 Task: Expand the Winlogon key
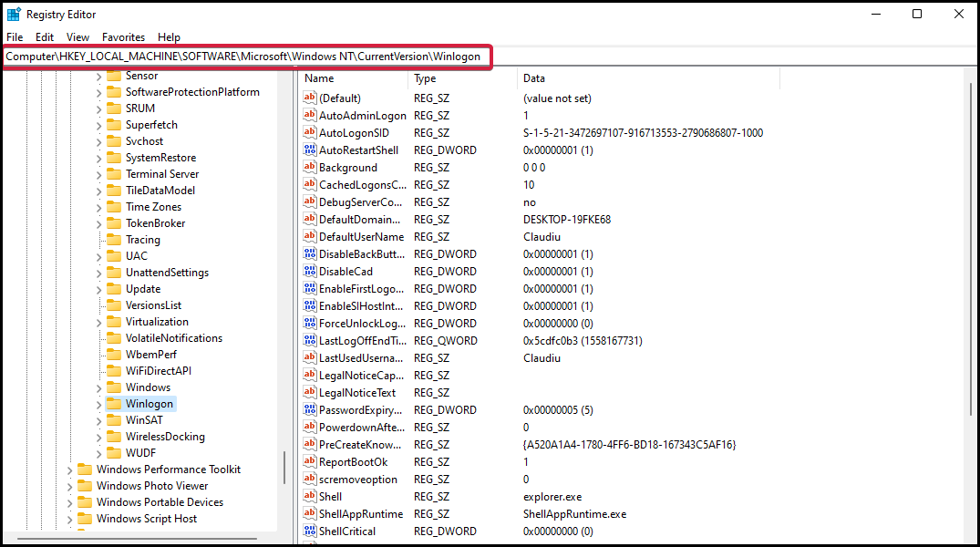(x=98, y=405)
